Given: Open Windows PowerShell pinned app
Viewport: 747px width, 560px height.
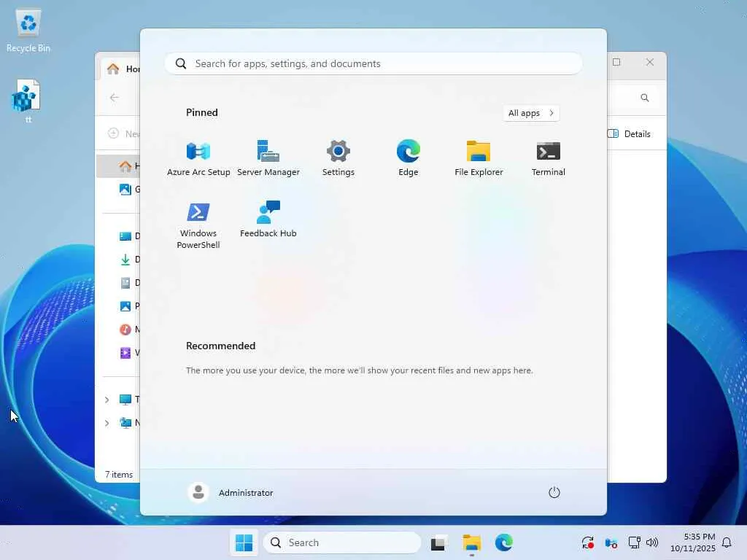Looking at the screenshot, I should click(198, 225).
